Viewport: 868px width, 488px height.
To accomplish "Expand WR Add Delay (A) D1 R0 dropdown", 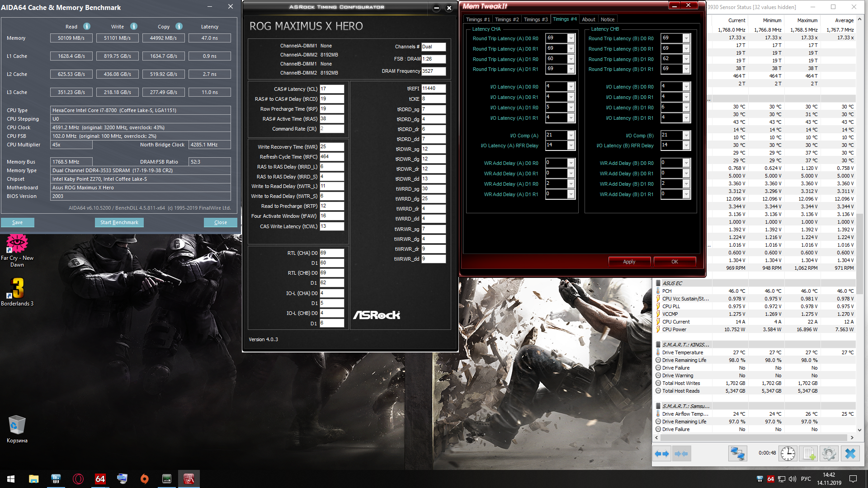I will 571,184.
